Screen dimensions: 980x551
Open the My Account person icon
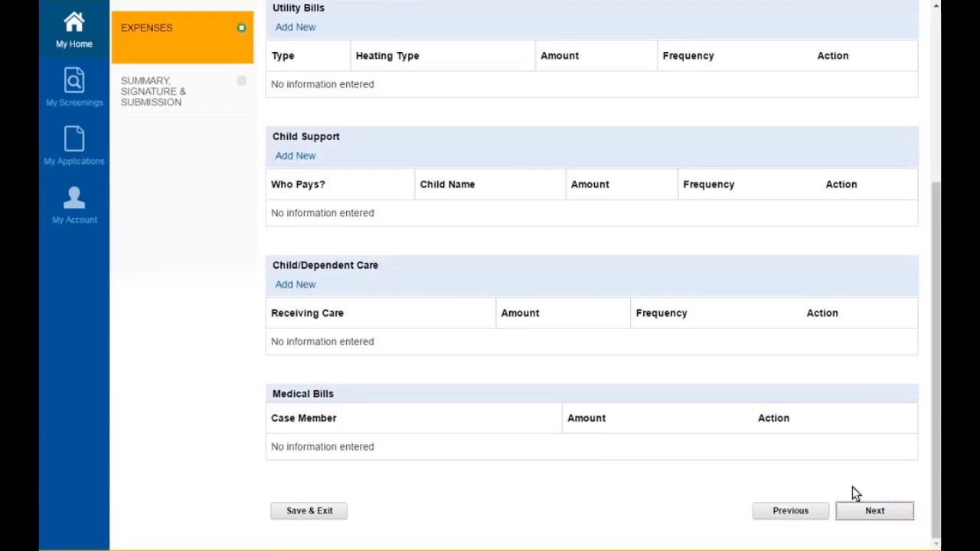pos(74,197)
